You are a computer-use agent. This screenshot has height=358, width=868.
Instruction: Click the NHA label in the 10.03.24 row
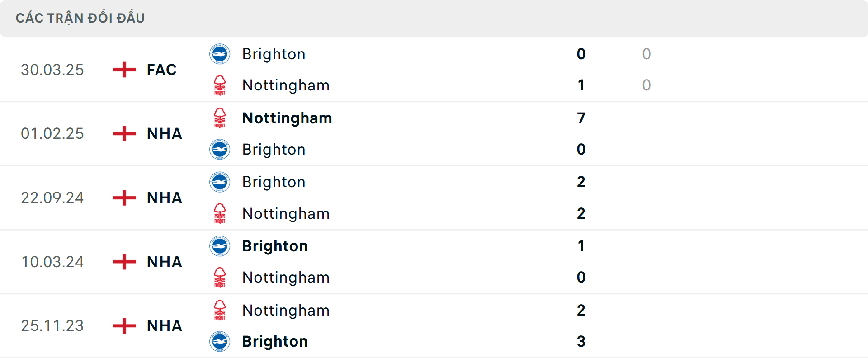click(164, 262)
